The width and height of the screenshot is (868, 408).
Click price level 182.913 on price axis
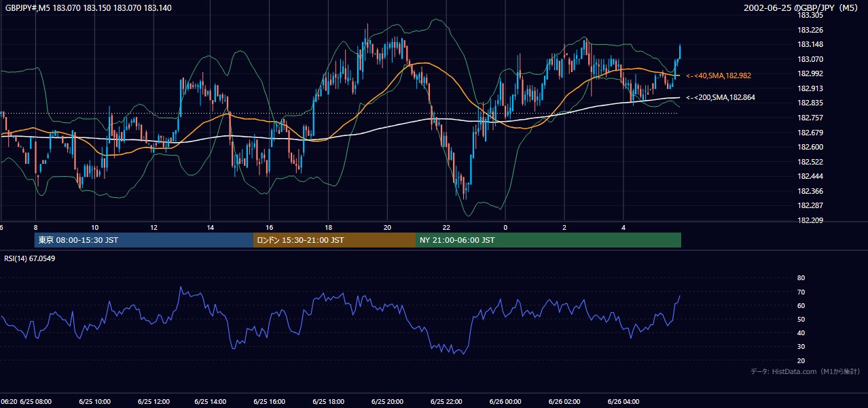[810, 88]
